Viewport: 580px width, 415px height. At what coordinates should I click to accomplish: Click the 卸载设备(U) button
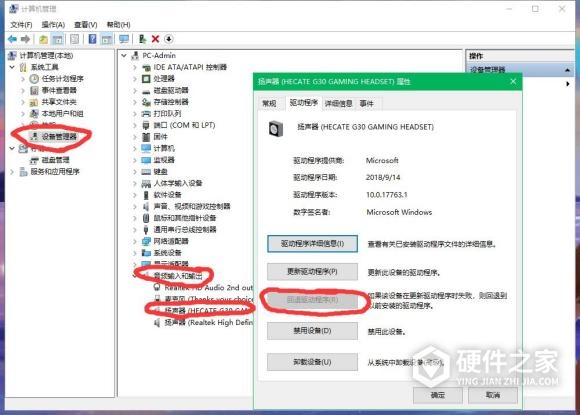tap(313, 362)
